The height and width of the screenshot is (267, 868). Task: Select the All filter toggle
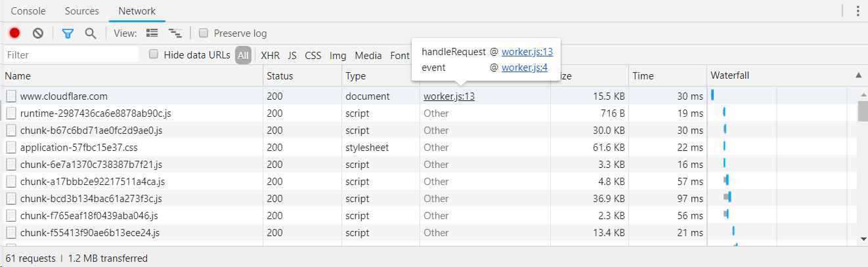point(244,56)
